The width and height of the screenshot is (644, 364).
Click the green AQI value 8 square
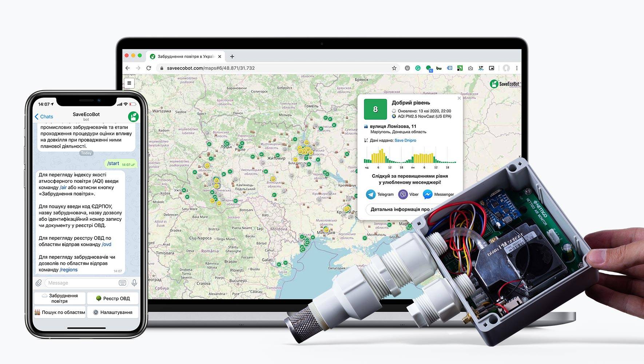click(x=375, y=109)
